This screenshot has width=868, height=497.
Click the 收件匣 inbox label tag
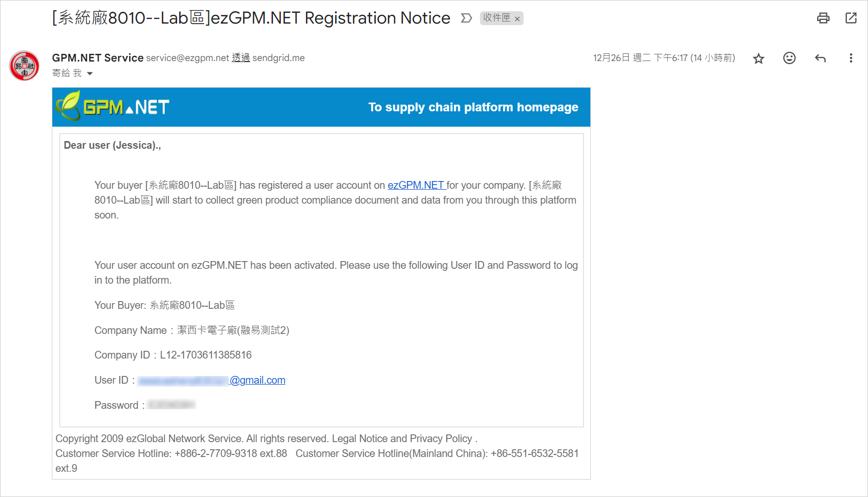pyautogui.click(x=496, y=18)
